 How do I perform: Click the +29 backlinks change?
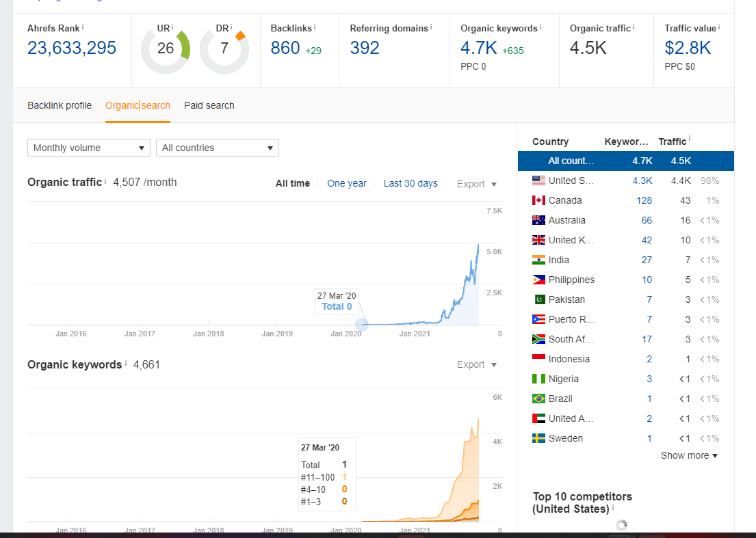point(313,51)
